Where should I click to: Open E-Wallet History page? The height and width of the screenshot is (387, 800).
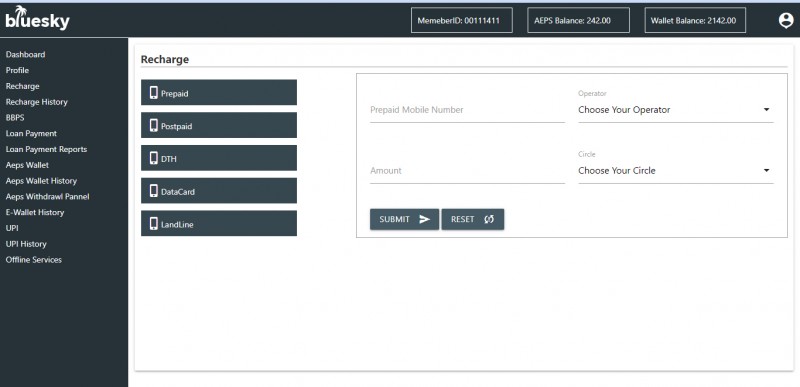pos(35,213)
